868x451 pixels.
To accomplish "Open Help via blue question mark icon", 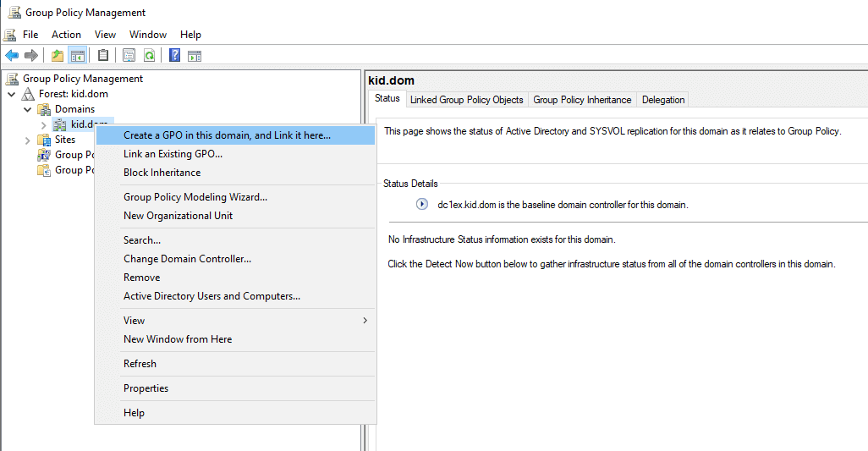I will point(174,56).
